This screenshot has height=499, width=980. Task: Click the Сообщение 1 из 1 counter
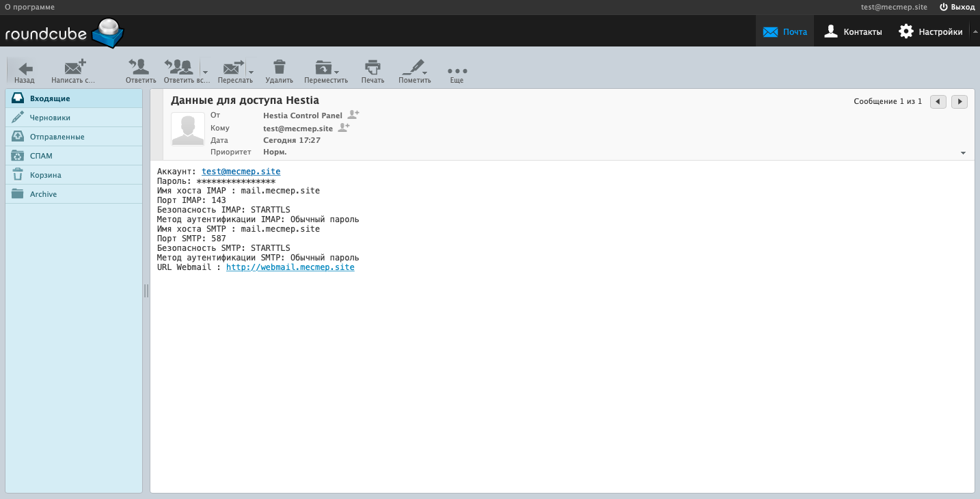click(x=888, y=101)
